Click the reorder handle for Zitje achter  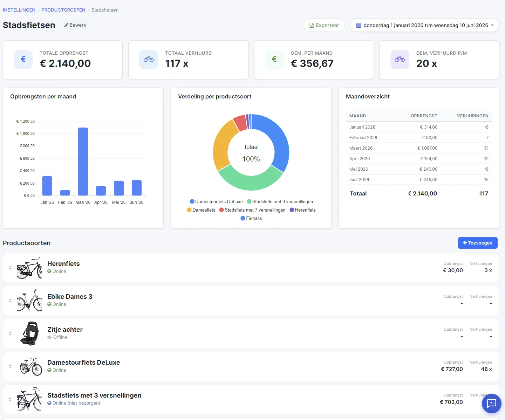pyautogui.click(x=10, y=333)
